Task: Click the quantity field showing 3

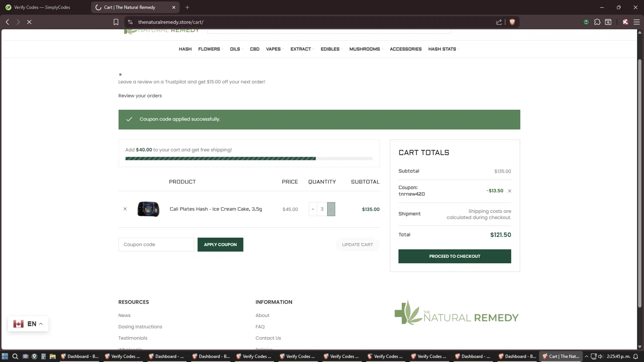Action: 322,209
